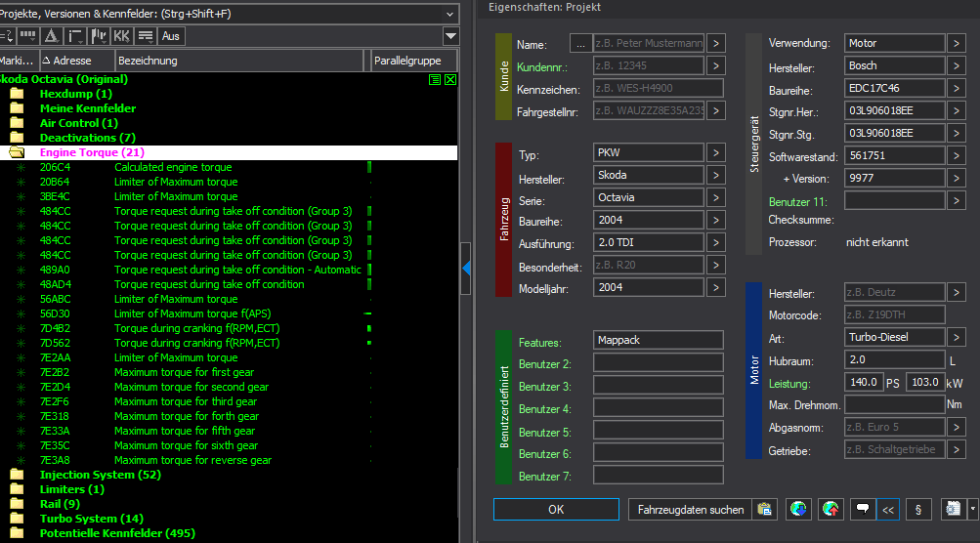
Task: Collapse the Engine Torque (21) folder
Action: [x=17, y=152]
